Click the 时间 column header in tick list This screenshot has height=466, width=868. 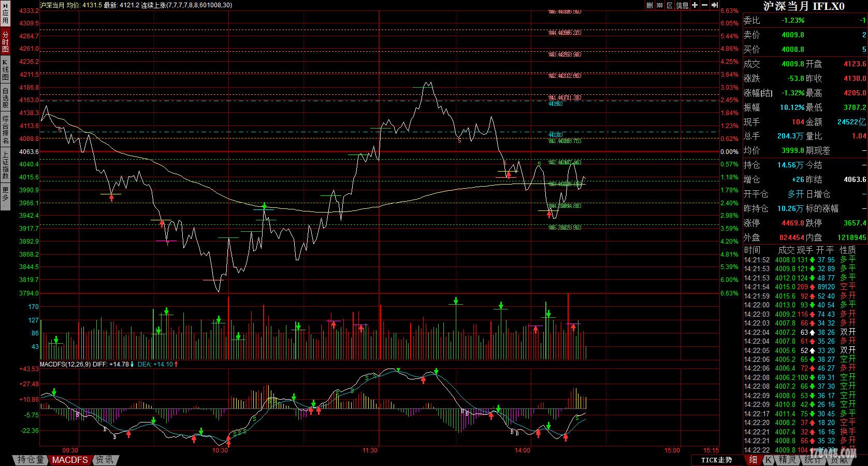752,250
